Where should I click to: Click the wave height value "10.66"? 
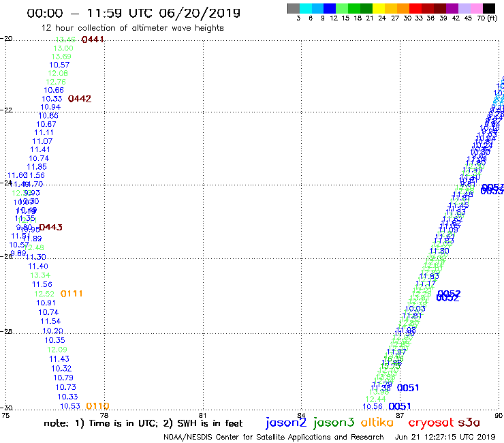[54, 91]
